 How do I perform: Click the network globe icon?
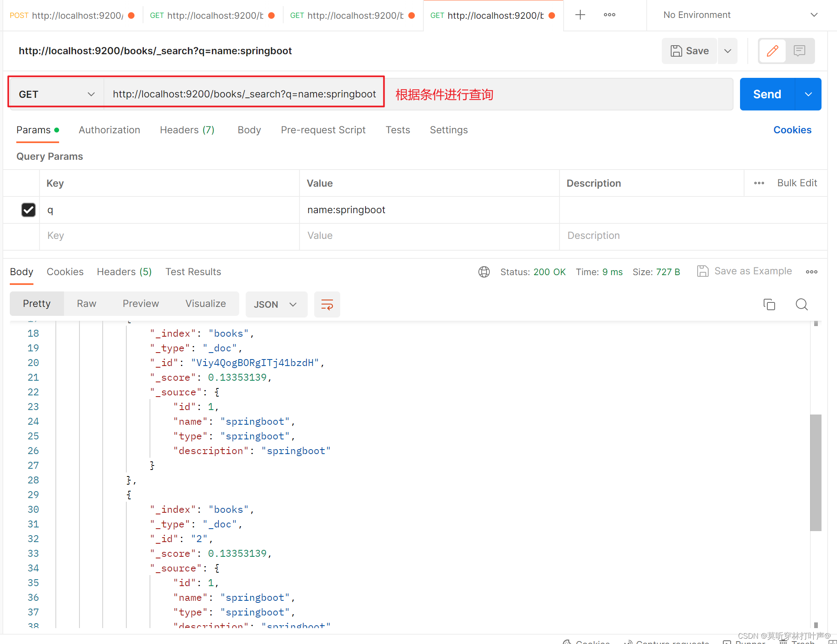point(484,272)
